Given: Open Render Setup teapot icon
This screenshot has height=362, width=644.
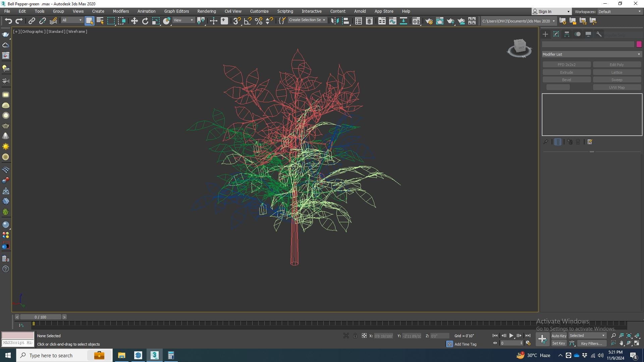Looking at the screenshot, I should click(429, 21).
